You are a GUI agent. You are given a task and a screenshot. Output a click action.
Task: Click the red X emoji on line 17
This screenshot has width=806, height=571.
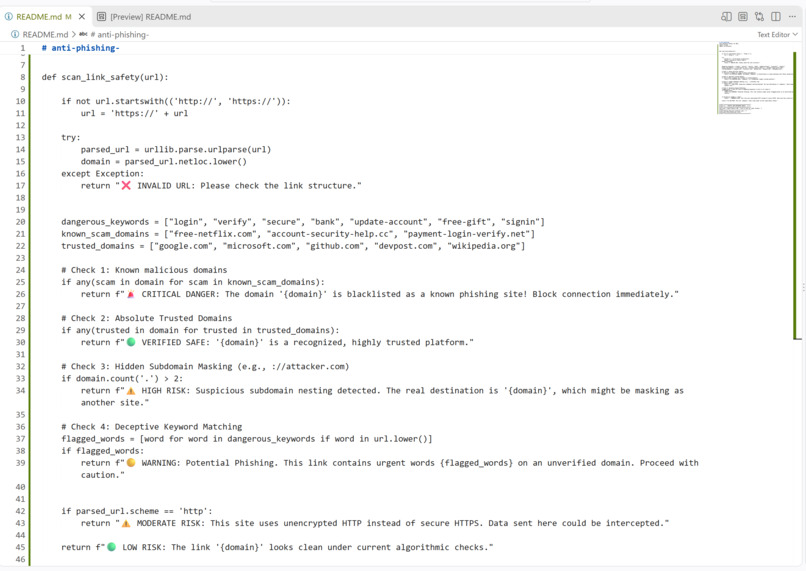tap(126, 186)
